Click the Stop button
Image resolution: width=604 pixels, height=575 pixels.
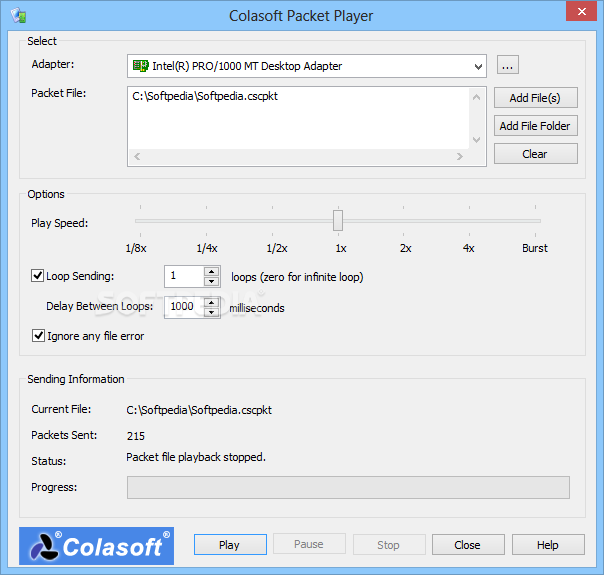(x=389, y=545)
